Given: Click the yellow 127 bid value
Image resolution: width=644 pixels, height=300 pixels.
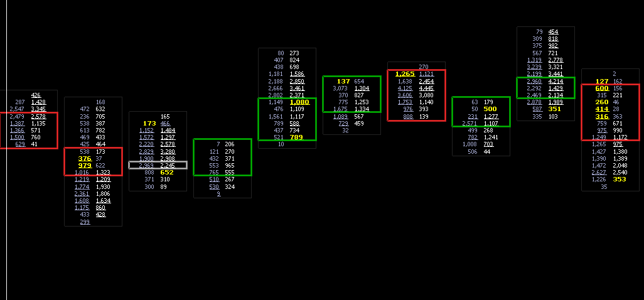Looking at the screenshot, I should [602, 81].
